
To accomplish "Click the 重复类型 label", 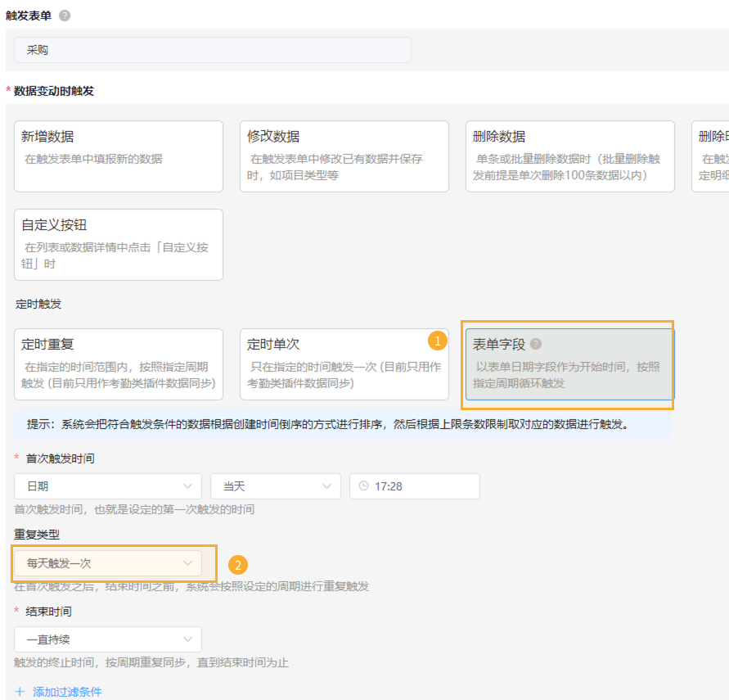I will 37,535.
